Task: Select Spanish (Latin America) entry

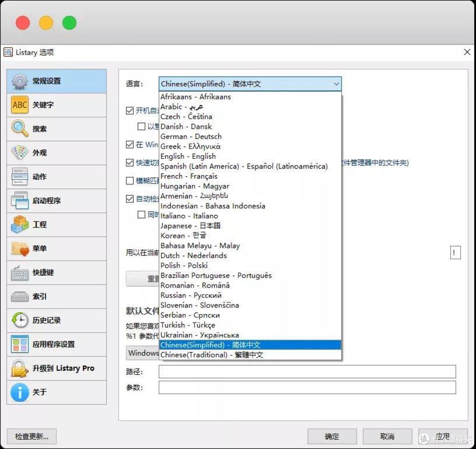Action: pyautogui.click(x=250, y=166)
